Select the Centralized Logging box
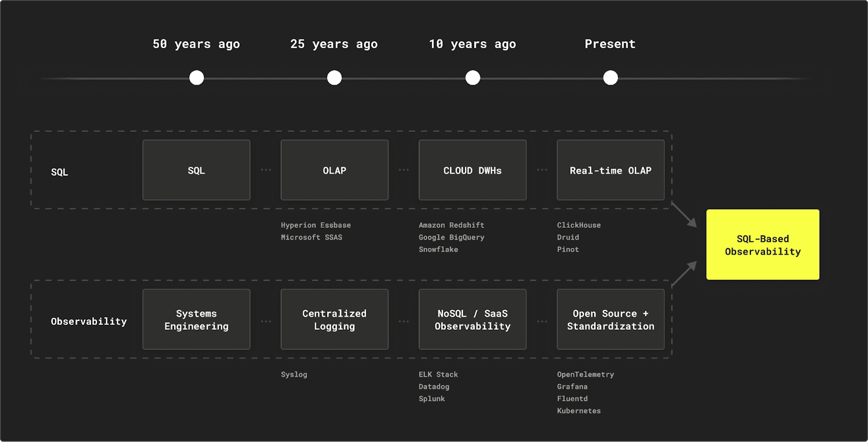This screenshot has width=868, height=442. coord(334,319)
